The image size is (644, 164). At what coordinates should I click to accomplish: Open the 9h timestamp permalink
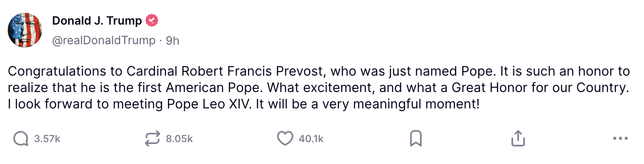coord(172,41)
